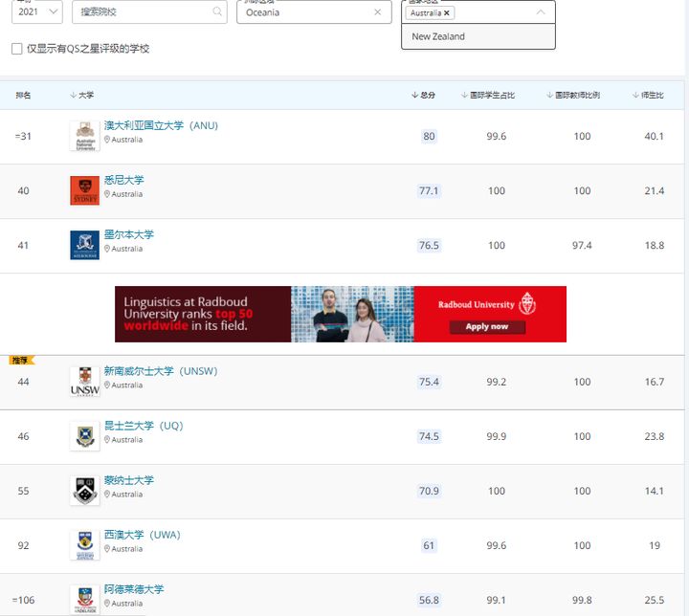Open 澳大利亚国立大学 (ANU) link
This screenshot has height=616, width=689.
pos(161,125)
